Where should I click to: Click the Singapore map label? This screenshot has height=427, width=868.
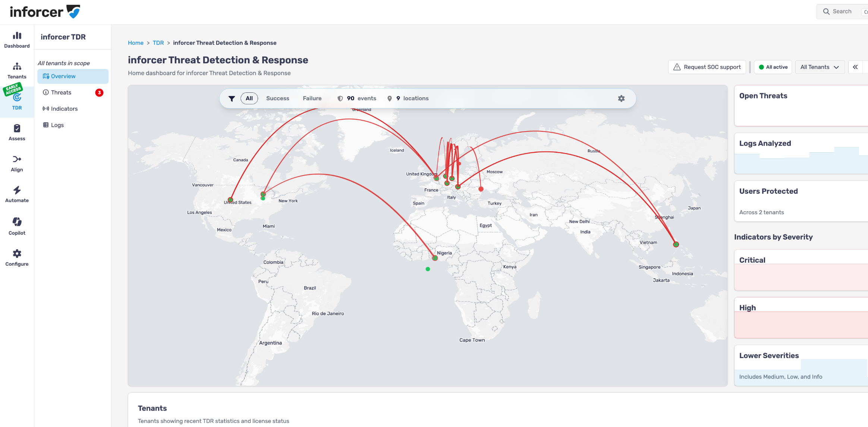[650, 267]
